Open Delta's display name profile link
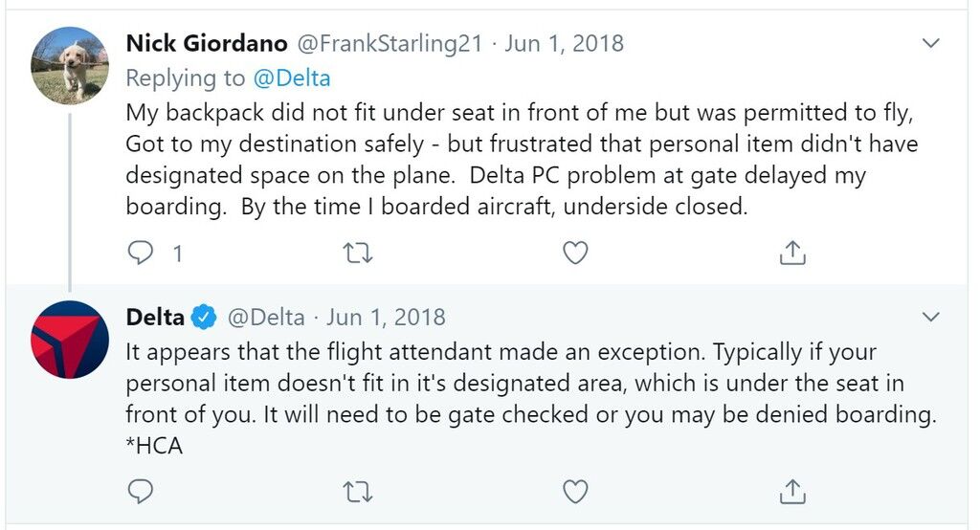The width and height of the screenshot is (980, 530). pos(156,318)
